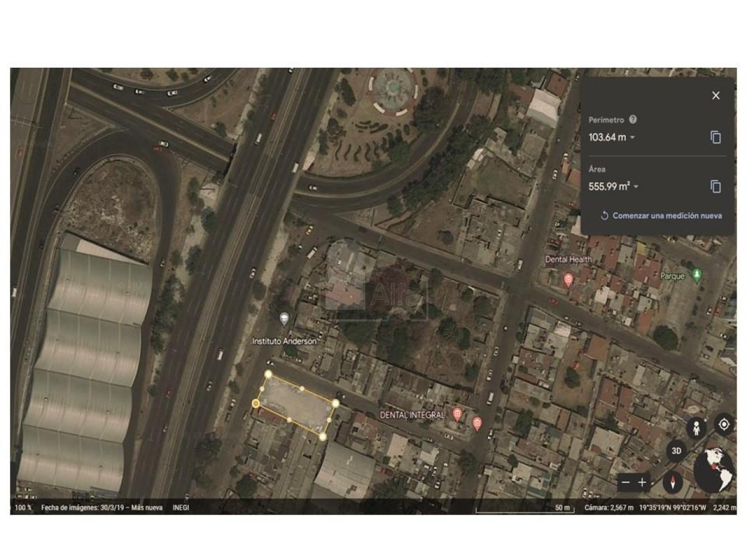Select the DENTAL INTEGRAL map pin
747x560 pixels.
458,415
